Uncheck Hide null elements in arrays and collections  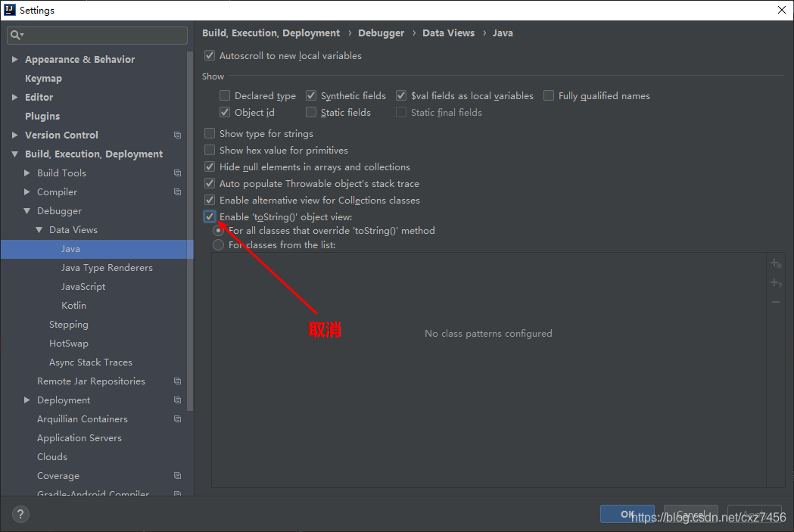210,167
